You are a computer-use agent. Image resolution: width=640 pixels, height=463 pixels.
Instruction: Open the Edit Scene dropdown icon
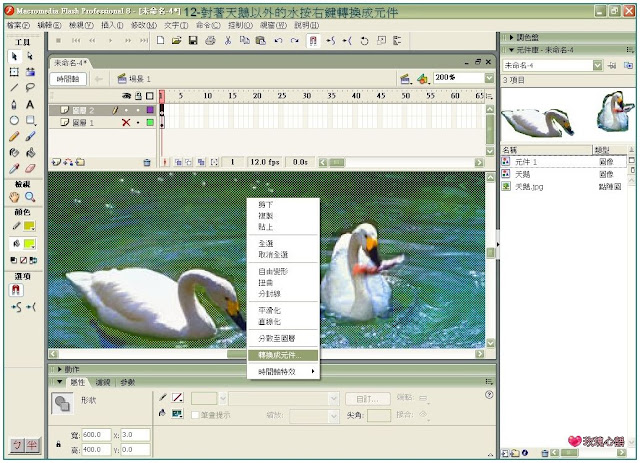tap(405, 78)
